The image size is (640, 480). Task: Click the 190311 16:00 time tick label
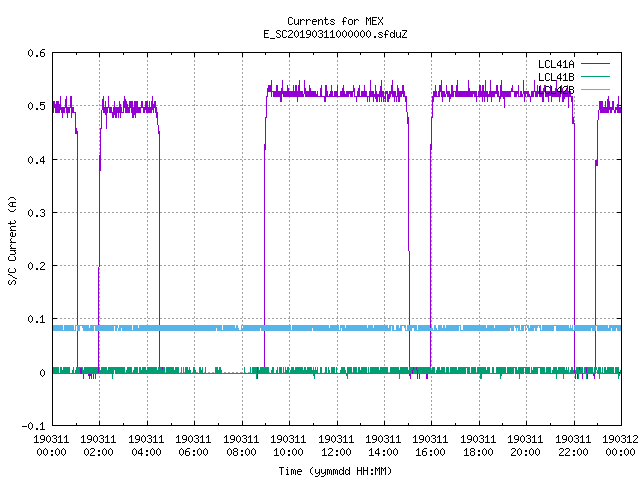[431, 446]
